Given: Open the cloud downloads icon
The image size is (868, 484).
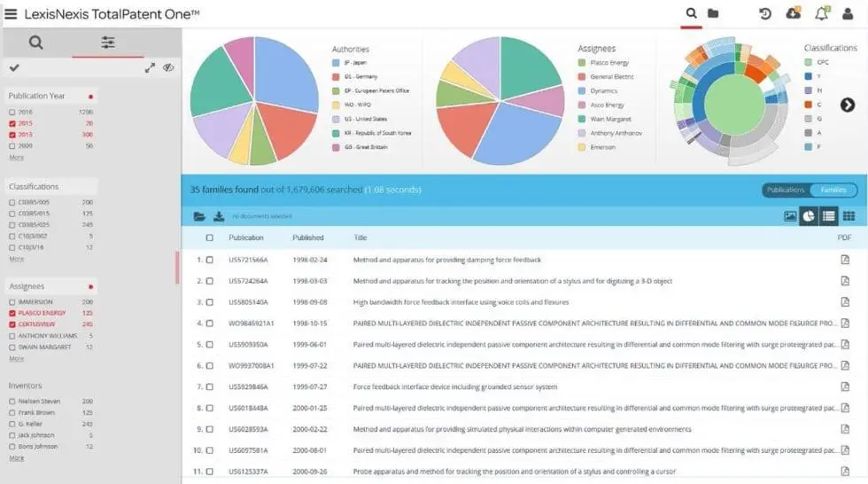Looking at the screenshot, I should (x=794, y=12).
